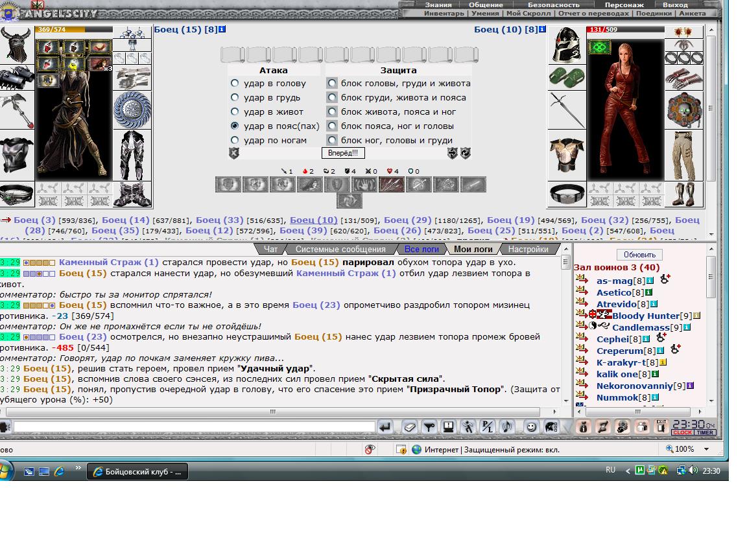Toggle sound with the music note icon
This screenshot has height=560, width=747.
[x=507, y=426]
